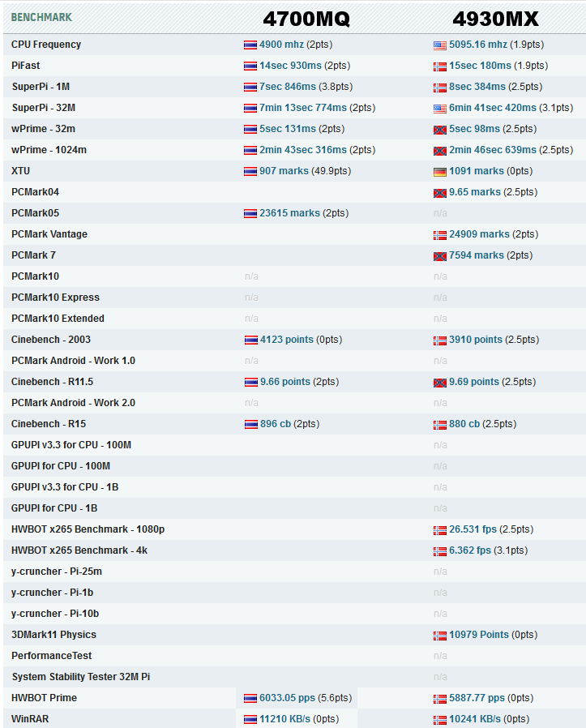Select the HWBOT x265 Benchmark - 4k label
This screenshot has height=728, width=586.
click(x=79, y=550)
